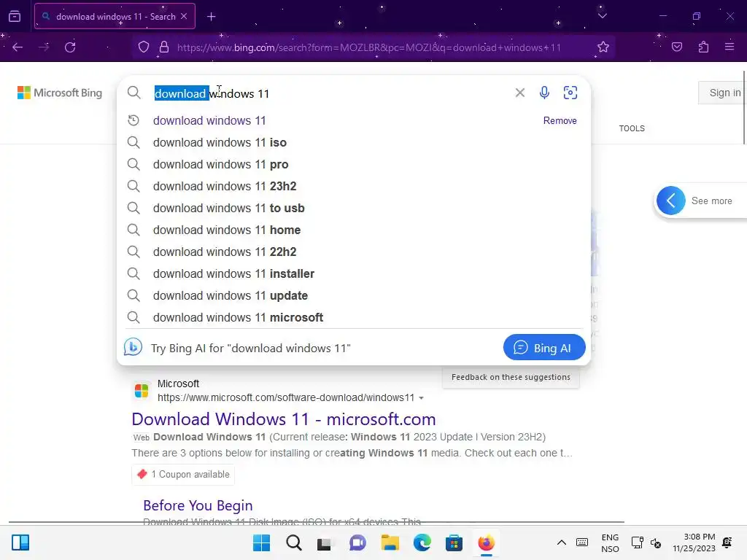Click the magnifier icon in Bing search box
Viewport: 747px width, 560px height.
134,93
